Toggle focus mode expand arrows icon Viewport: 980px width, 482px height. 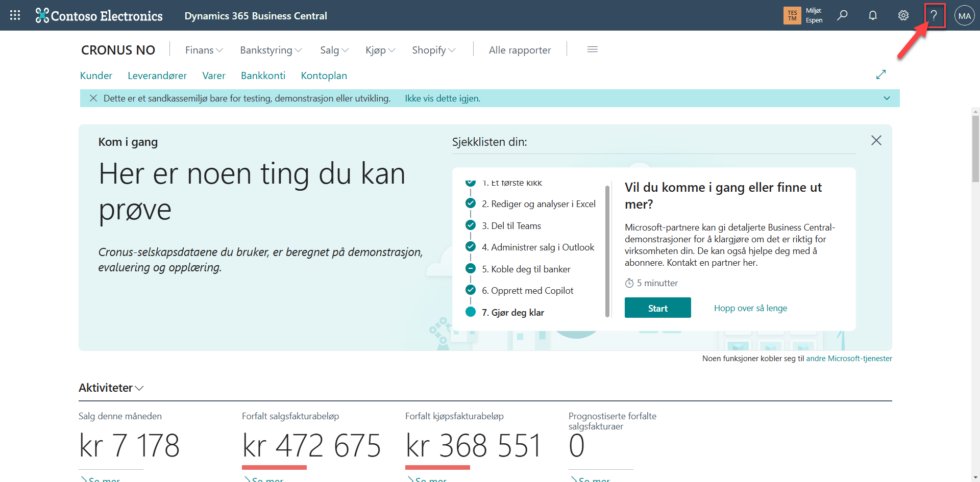881,74
